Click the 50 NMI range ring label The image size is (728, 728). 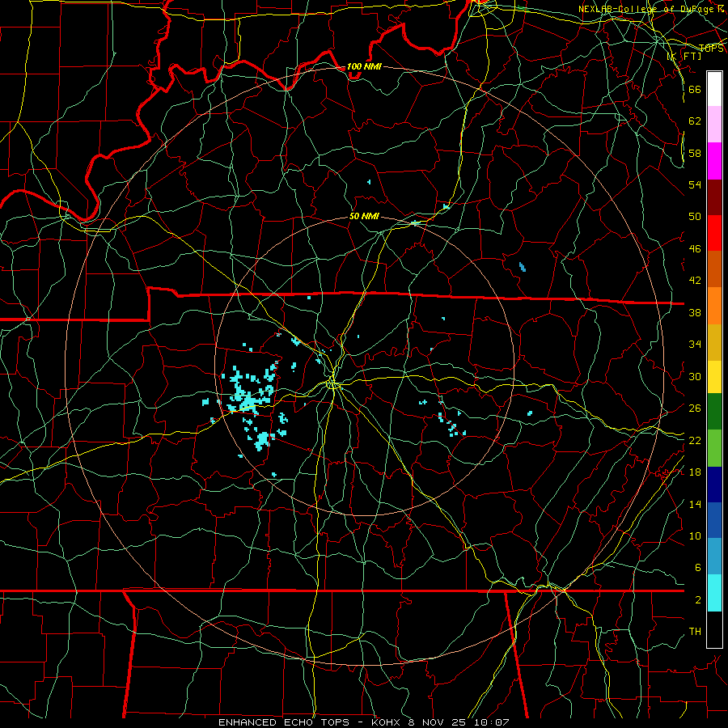pyautogui.click(x=364, y=216)
